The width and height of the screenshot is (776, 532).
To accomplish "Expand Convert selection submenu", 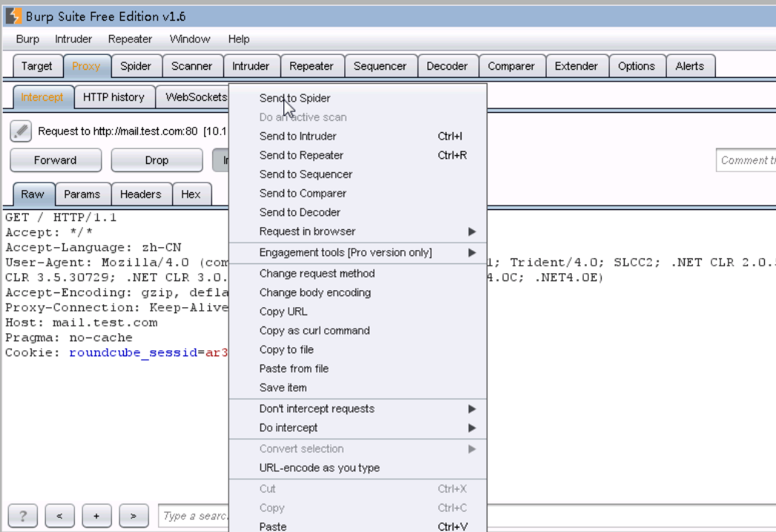I will coord(472,449).
